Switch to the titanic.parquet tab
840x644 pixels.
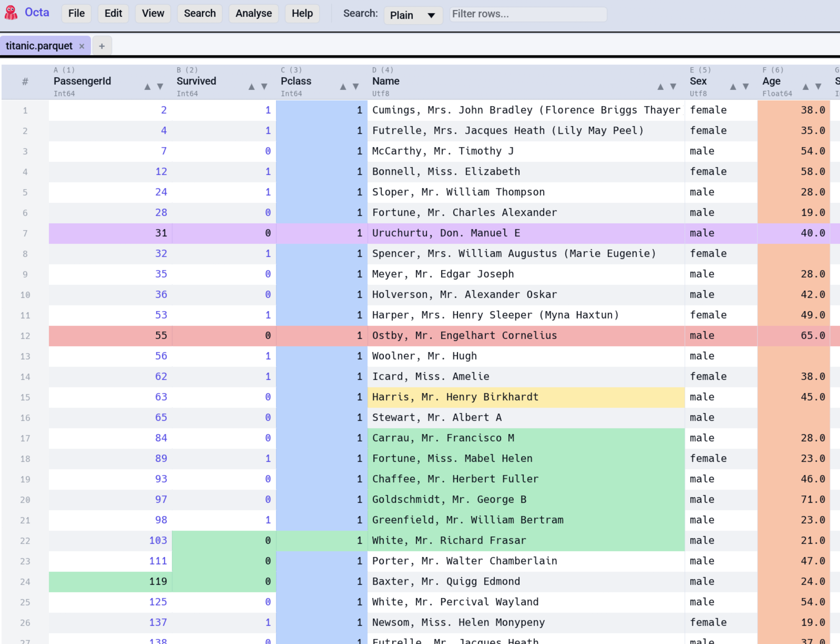[x=39, y=46]
